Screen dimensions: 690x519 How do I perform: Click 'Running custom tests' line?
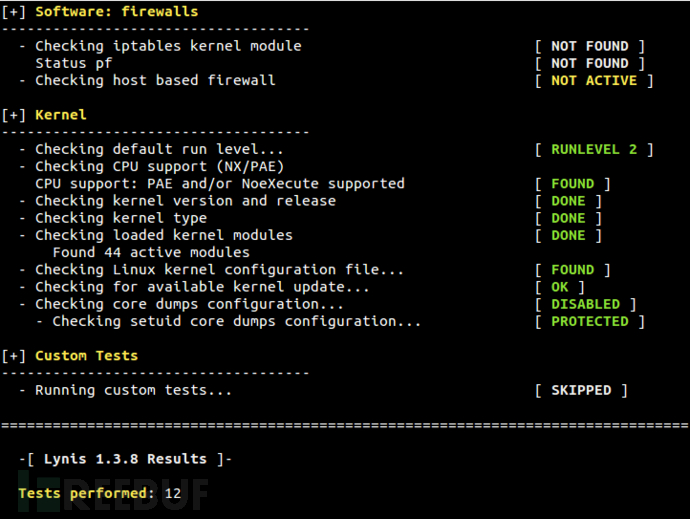132,390
